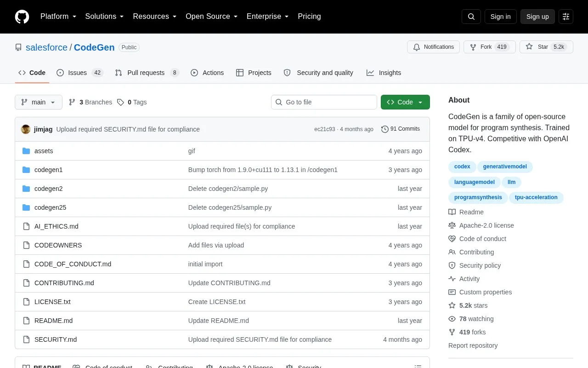The image size is (588, 368).
Task: Switch to the Pull requests tab
Action: tap(147, 73)
